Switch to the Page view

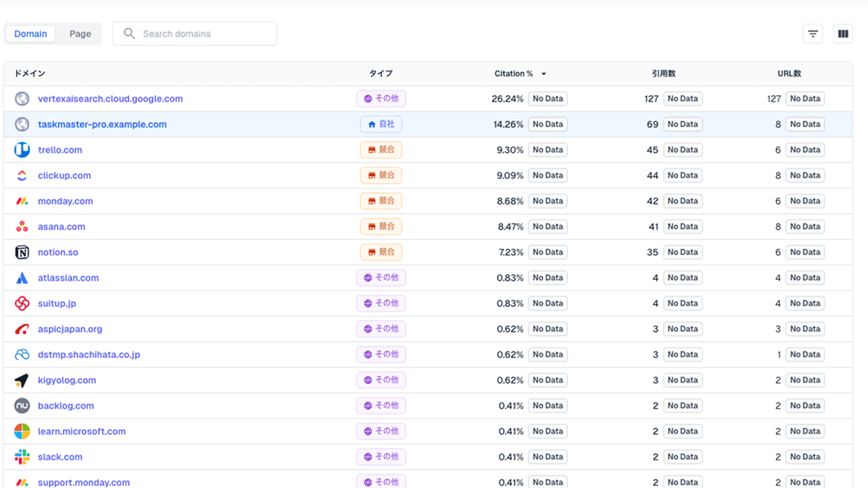point(80,33)
